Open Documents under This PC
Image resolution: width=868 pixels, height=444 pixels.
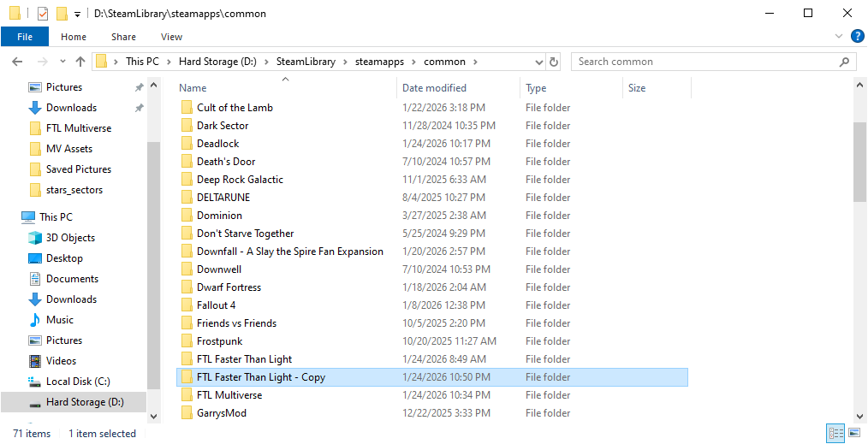72,279
